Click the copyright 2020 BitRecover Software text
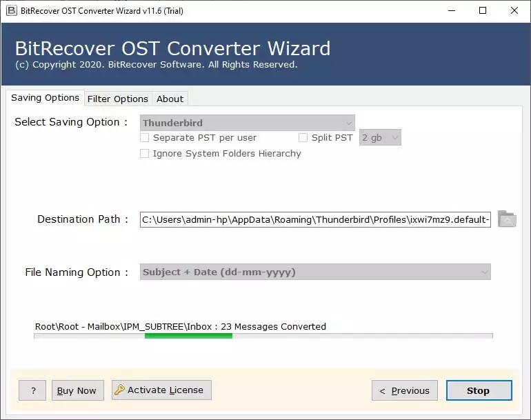The height and width of the screenshot is (420, 531). coord(156,65)
